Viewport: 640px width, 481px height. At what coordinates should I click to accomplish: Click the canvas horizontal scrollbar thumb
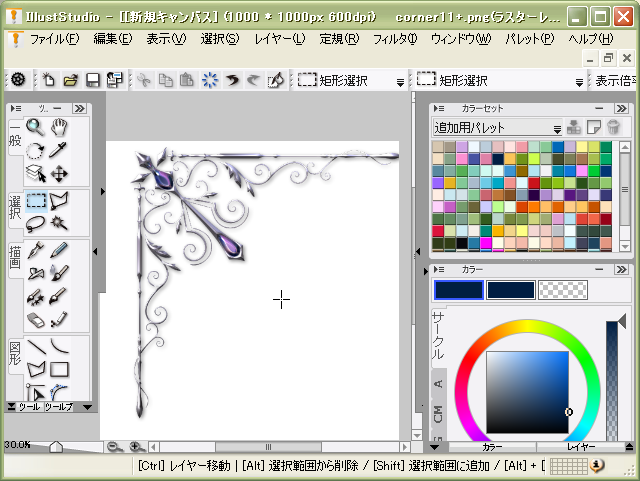[x=268, y=447]
